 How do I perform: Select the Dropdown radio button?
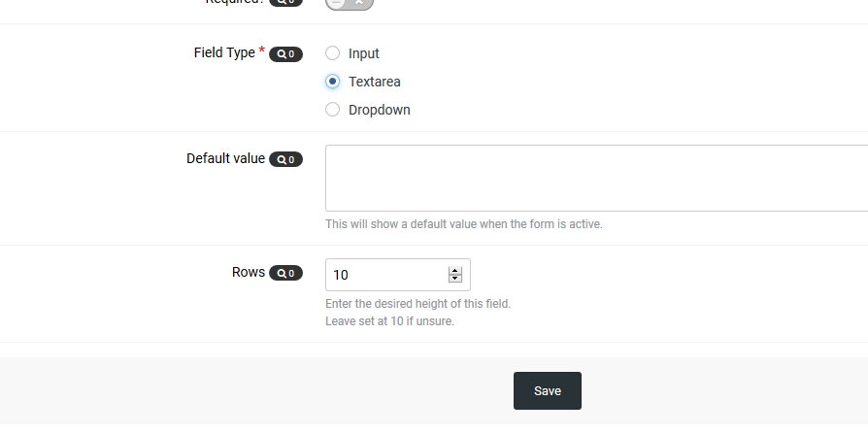(x=333, y=110)
